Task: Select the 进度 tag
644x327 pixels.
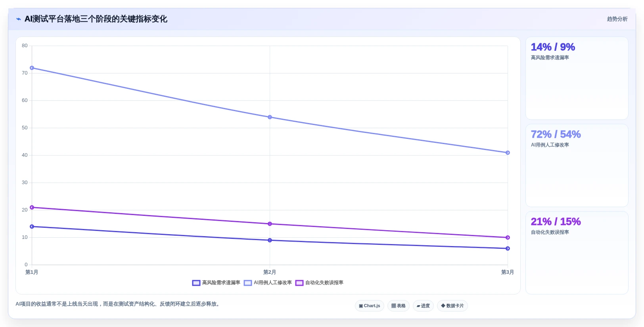Action: coord(423,306)
